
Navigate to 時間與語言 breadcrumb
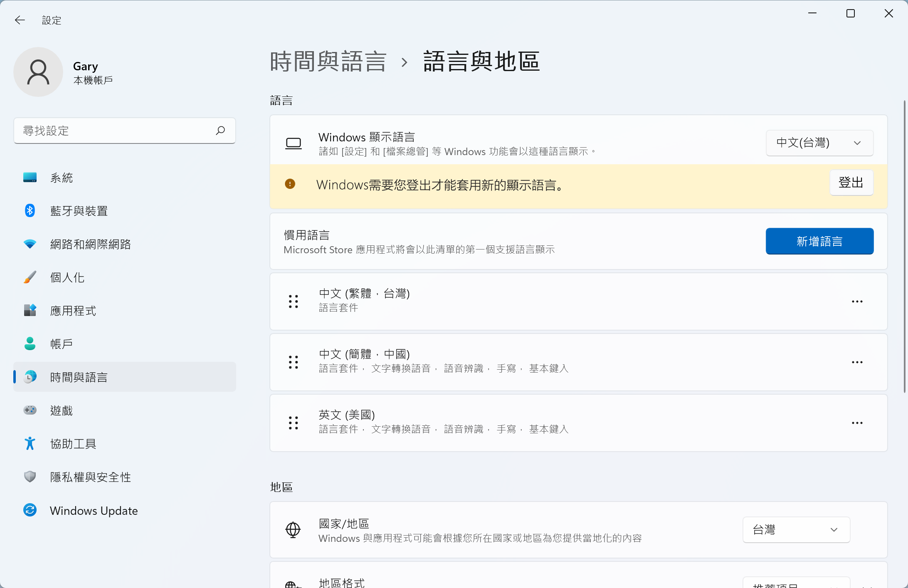(x=328, y=62)
